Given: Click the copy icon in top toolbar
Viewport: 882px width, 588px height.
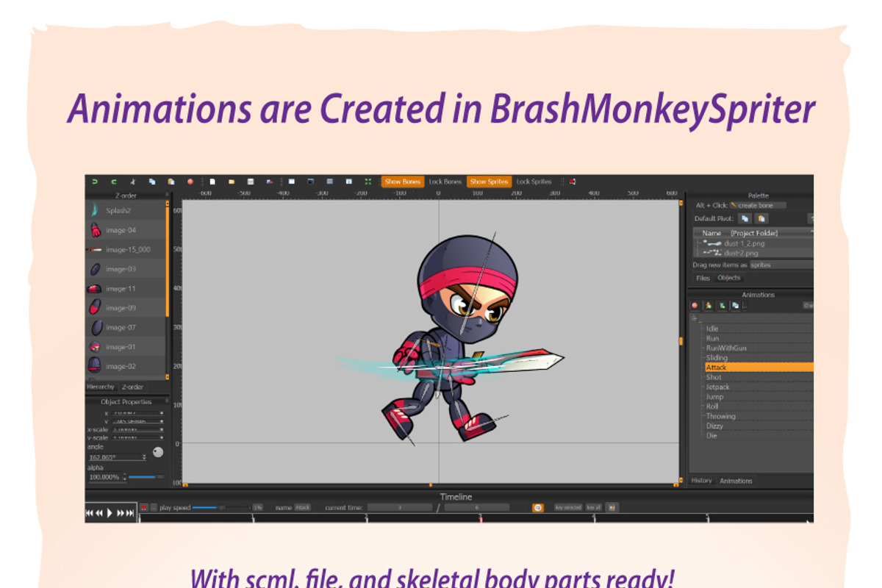Looking at the screenshot, I should click(x=152, y=182).
